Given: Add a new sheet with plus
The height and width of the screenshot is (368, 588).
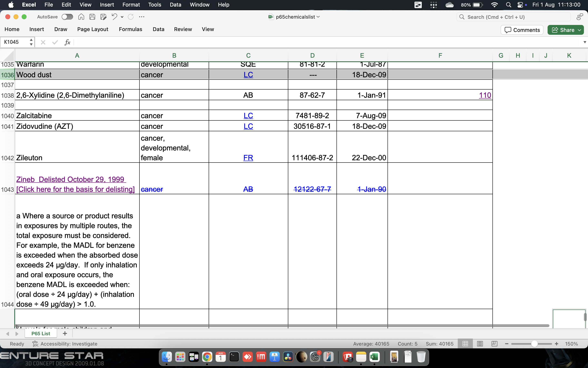Looking at the screenshot, I should point(65,333).
